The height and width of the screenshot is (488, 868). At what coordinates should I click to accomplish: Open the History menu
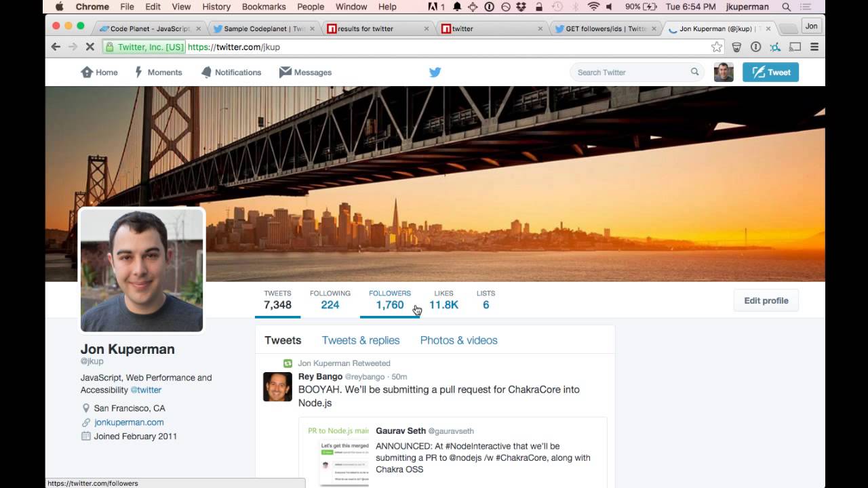[x=216, y=7]
